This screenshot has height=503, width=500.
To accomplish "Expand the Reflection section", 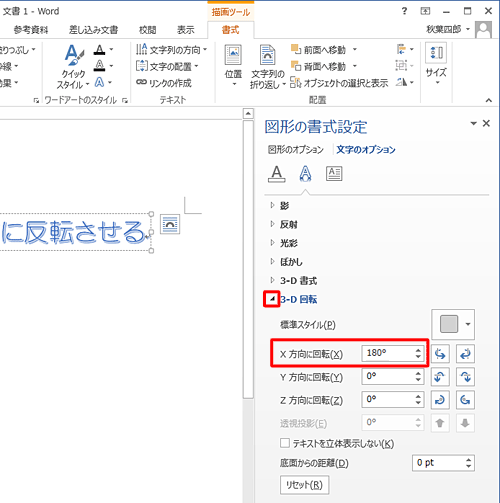I will coord(272,224).
